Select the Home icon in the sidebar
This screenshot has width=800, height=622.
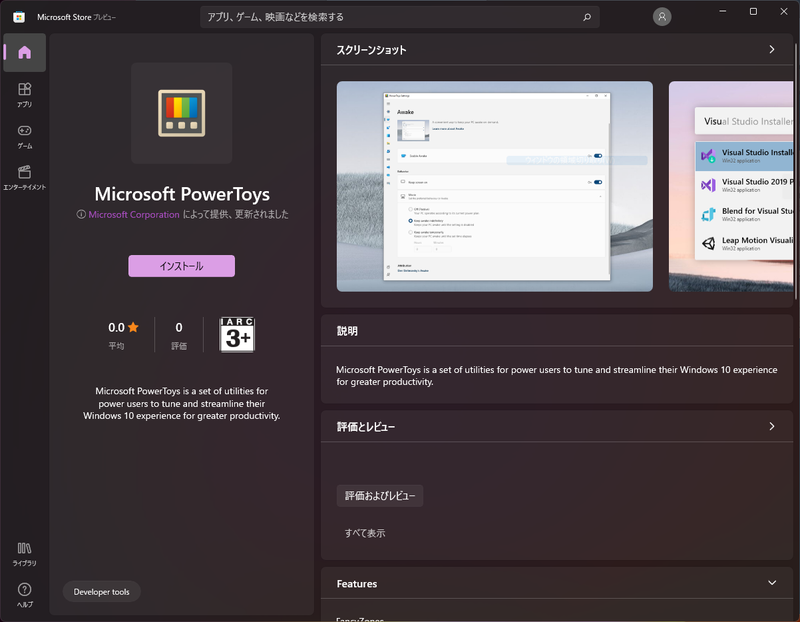pyautogui.click(x=23, y=52)
